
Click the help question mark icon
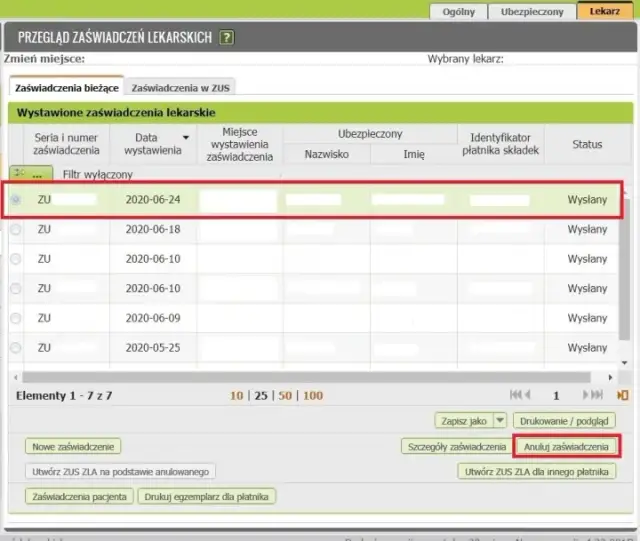[x=227, y=38]
